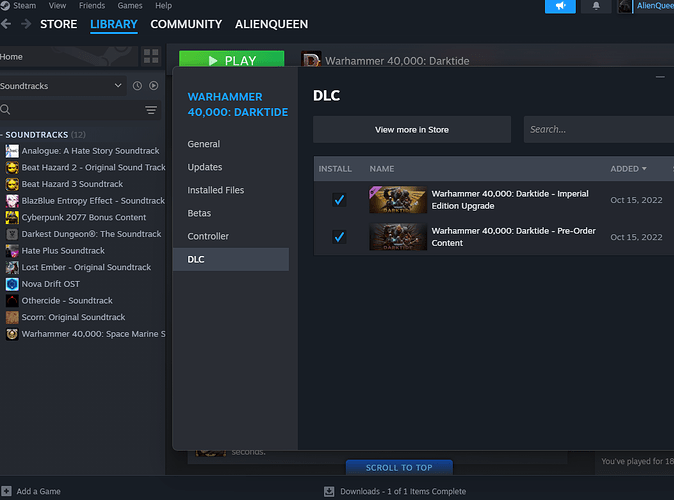
Task: Click the recent activity clock icon
Action: coord(137,86)
